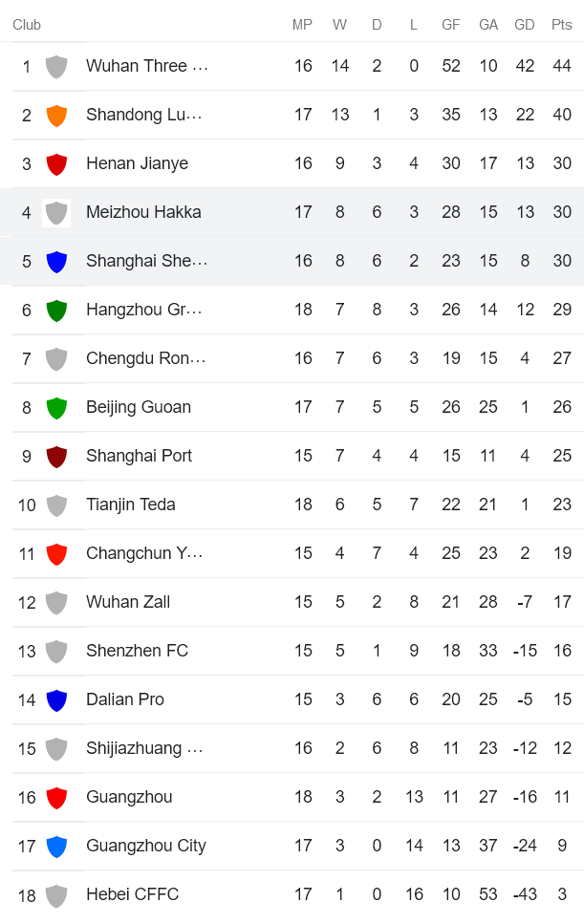This screenshot has width=584, height=924.
Task: Click the Shanghai Shenhua blue shield icon
Action: click(x=57, y=260)
